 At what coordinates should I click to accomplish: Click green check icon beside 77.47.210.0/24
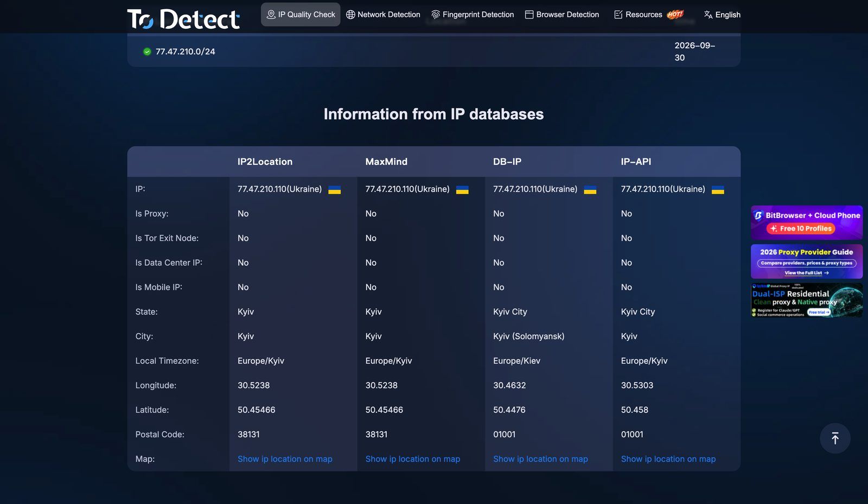pyautogui.click(x=147, y=52)
